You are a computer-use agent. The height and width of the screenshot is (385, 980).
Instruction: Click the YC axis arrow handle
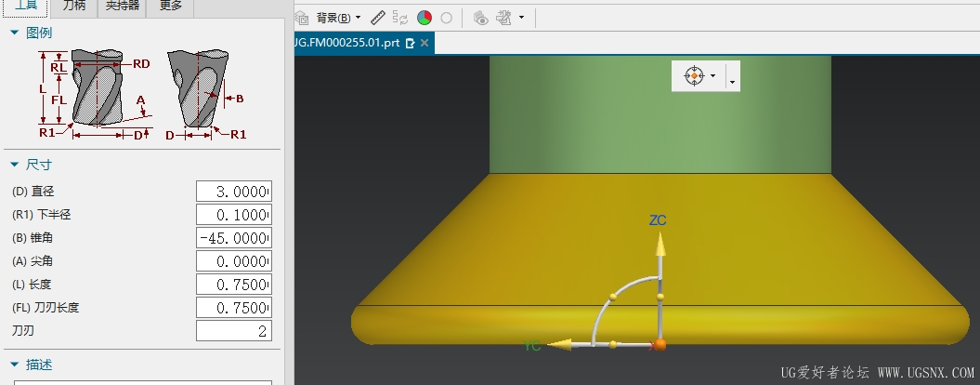[559, 344]
